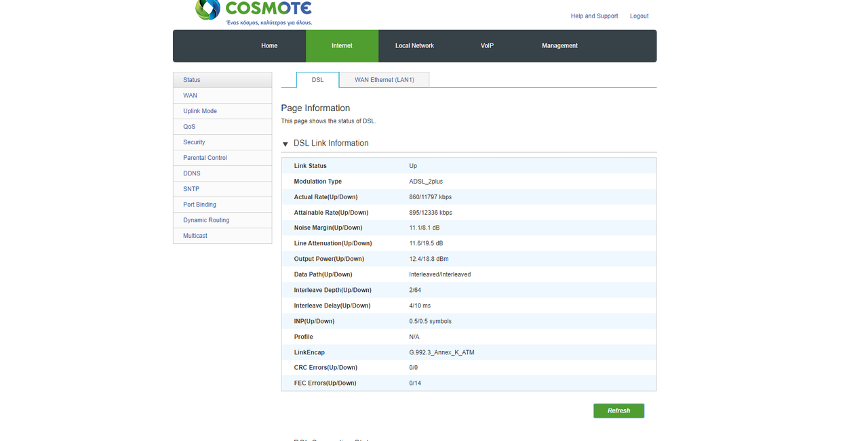Click the 'Data Path(Up/Down)' label
868x441 pixels.
(323, 274)
